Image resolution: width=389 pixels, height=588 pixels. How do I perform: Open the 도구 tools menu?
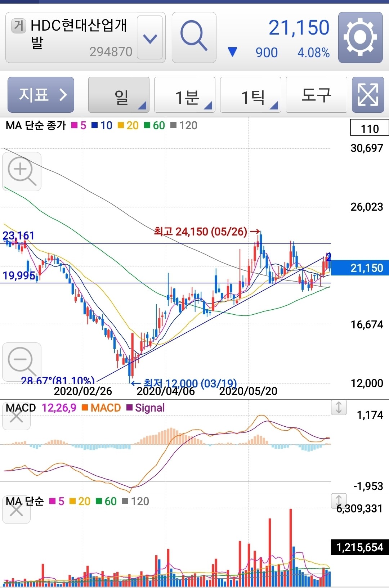pyautogui.click(x=316, y=95)
